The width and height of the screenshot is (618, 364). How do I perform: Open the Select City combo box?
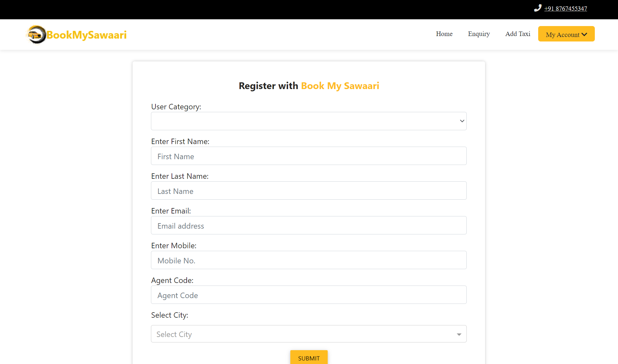click(x=309, y=334)
